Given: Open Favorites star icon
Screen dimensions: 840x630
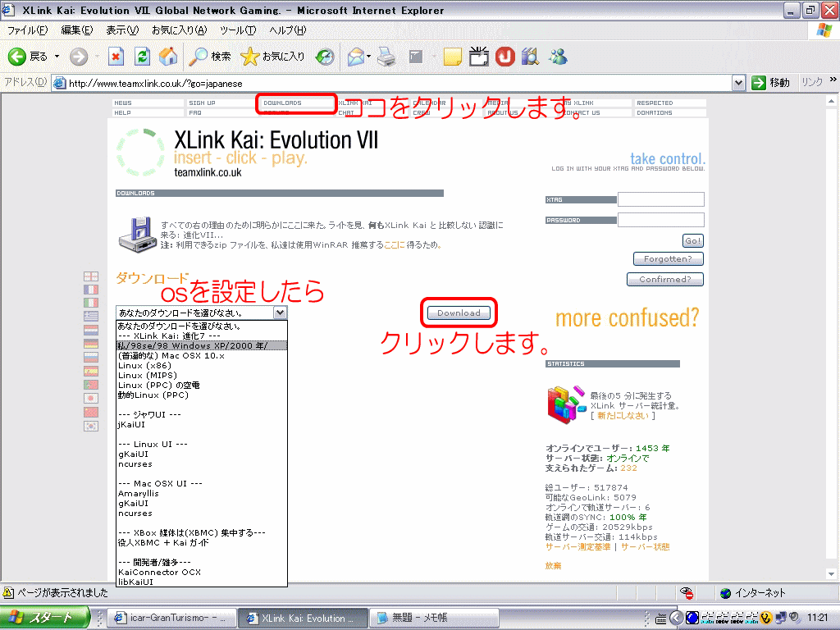Looking at the screenshot, I should pyautogui.click(x=249, y=57).
